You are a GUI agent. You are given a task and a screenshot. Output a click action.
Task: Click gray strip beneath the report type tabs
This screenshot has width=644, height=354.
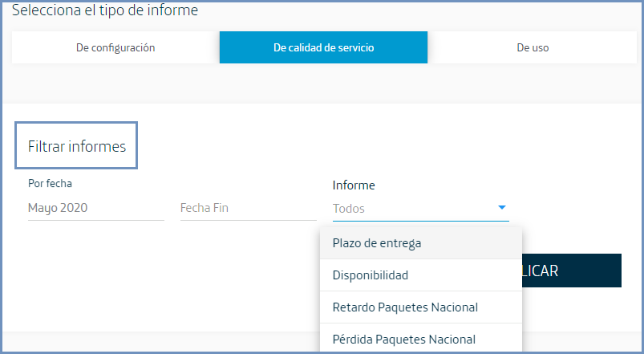click(321, 83)
